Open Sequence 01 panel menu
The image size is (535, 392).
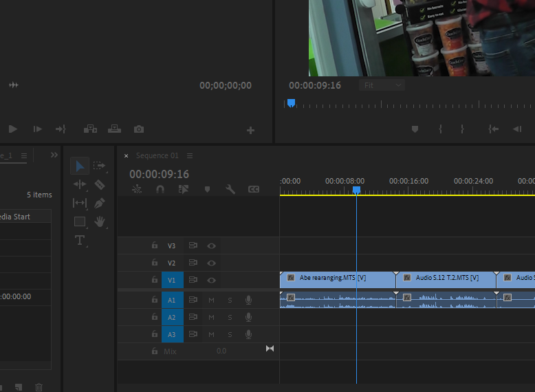coord(190,155)
